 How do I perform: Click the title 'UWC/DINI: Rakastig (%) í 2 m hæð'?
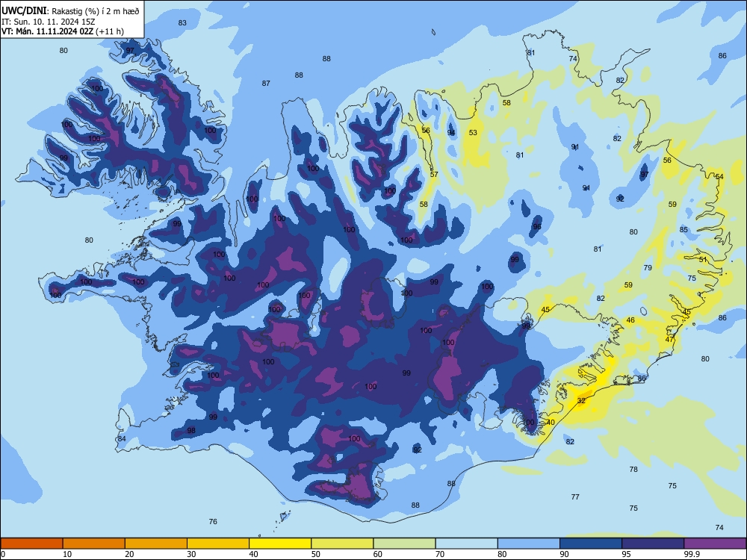click(x=70, y=11)
